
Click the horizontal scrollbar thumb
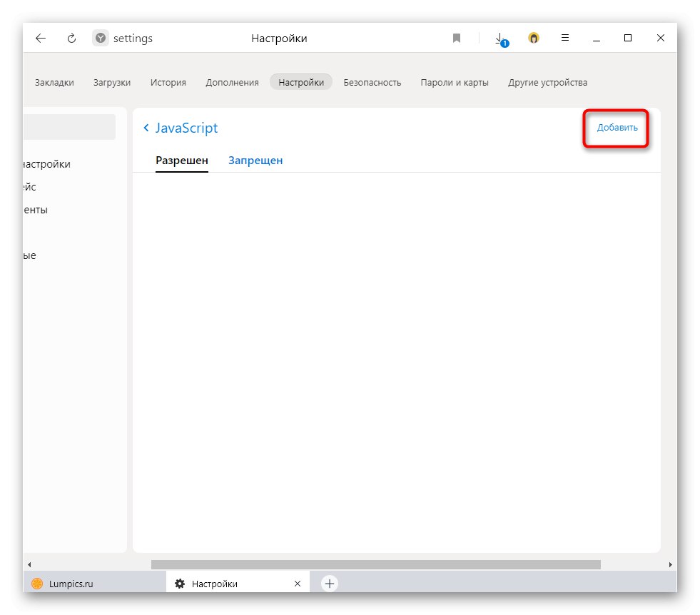point(376,564)
